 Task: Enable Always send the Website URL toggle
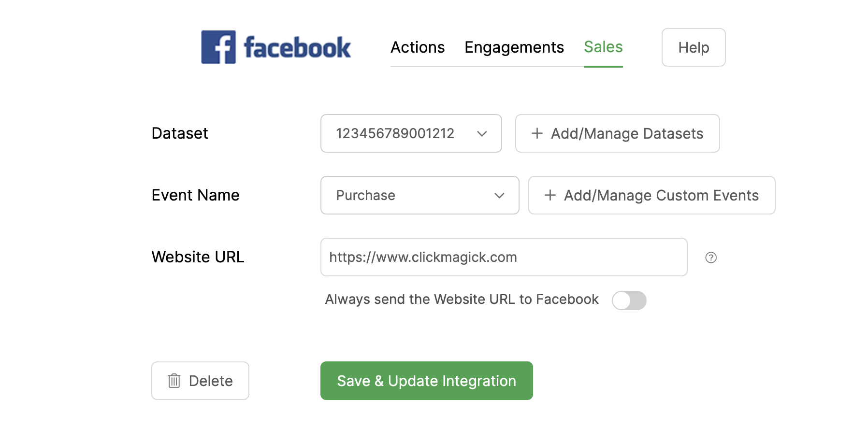click(x=629, y=300)
